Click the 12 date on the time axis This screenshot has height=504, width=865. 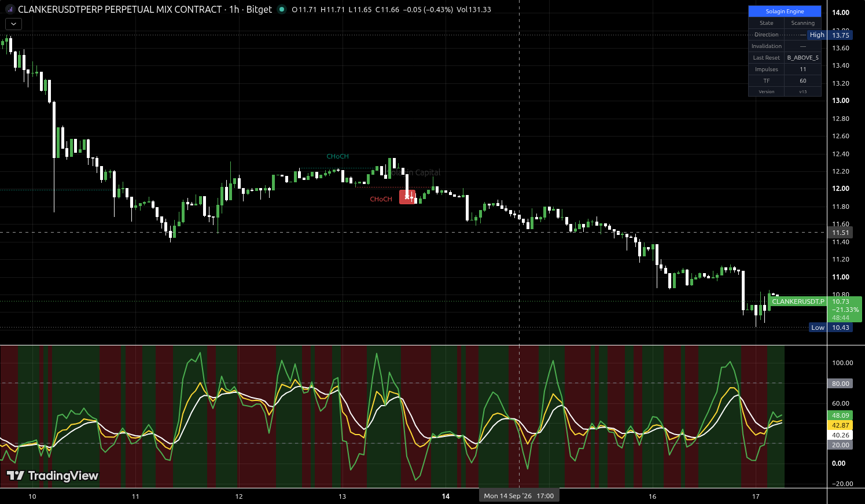(239, 496)
